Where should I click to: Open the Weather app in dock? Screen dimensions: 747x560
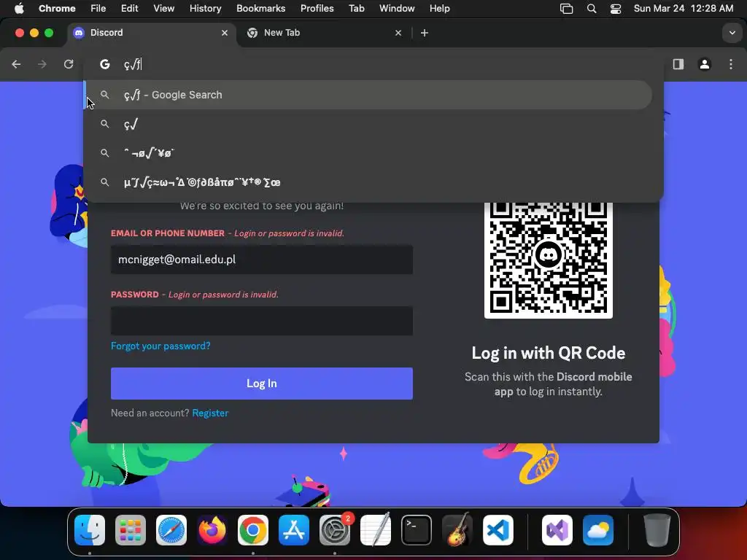tap(598, 530)
